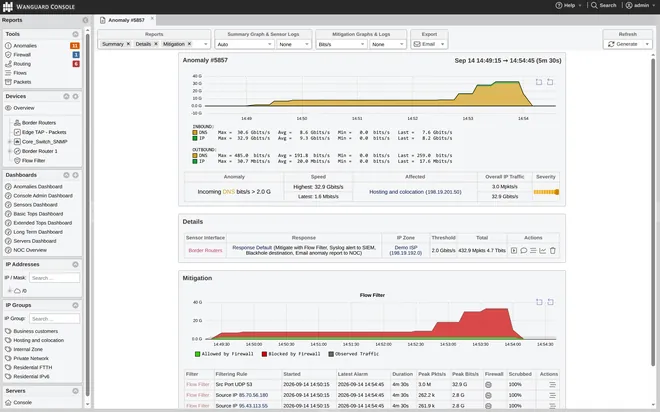
Task: Focus the IP / Mask search field
Action: click(x=54, y=278)
